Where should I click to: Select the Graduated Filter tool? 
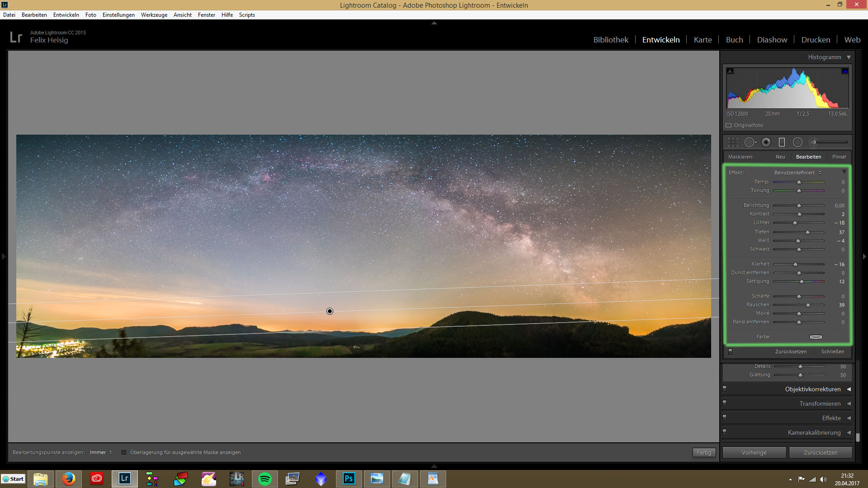(782, 142)
